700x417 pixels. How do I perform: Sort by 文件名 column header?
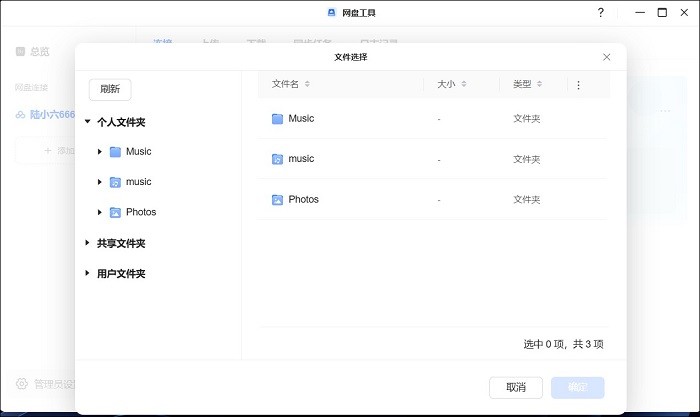pos(286,85)
